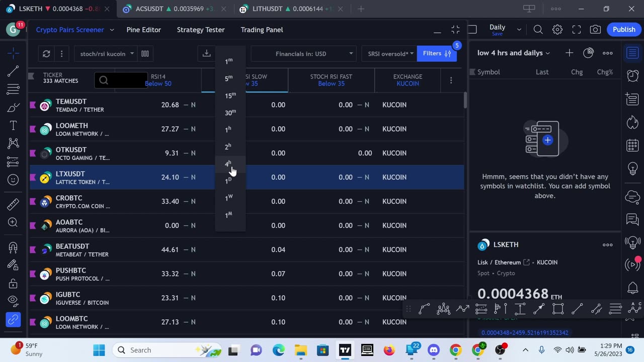Screen dimensions: 644x362
Task: Open the low 4 hrs and dailys watchlist dropdown
Action: (x=513, y=53)
